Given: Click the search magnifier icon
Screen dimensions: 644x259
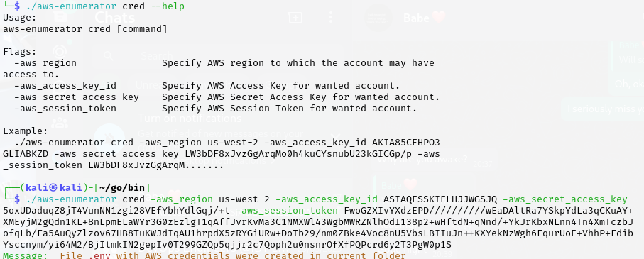Looking at the screenshot, I should tap(108, 55).
